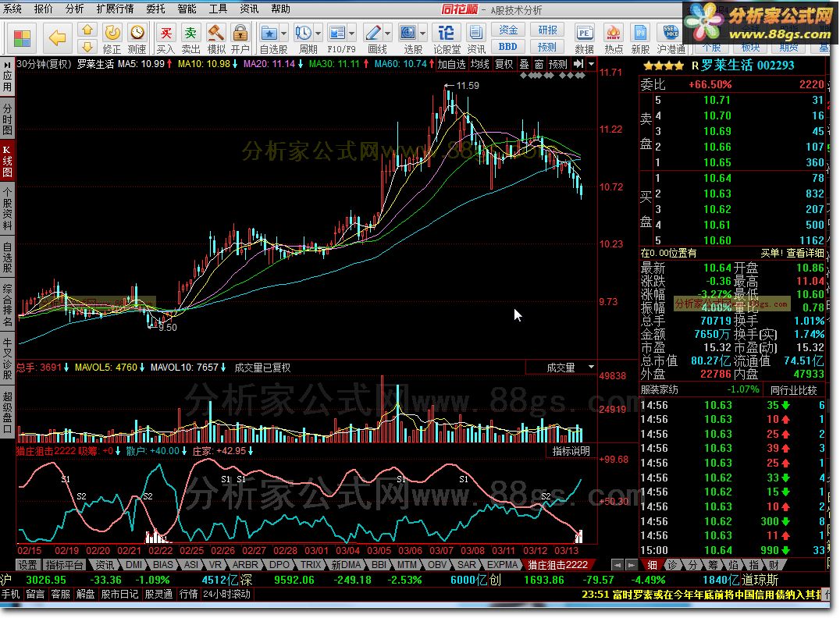Viewport: 840px width, 618px height.
Task: Open the F10/F9 info icon
Action: [337, 34]
